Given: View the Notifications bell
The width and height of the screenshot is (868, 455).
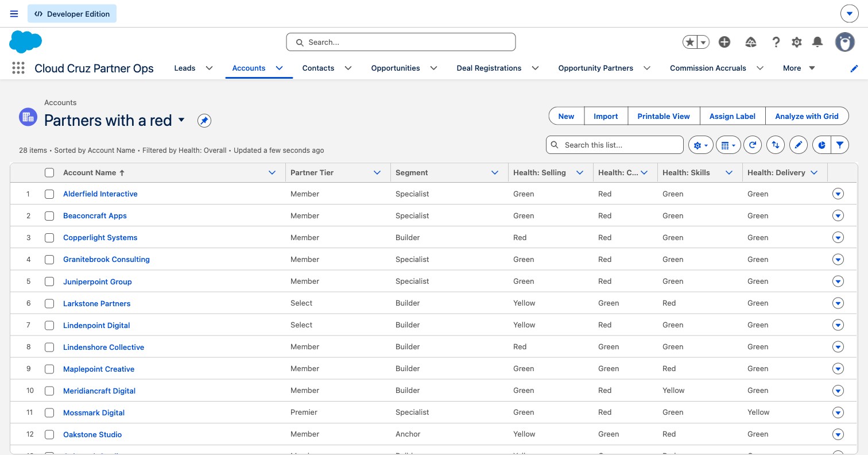Looking at the screenshot, I should [817, 42].
